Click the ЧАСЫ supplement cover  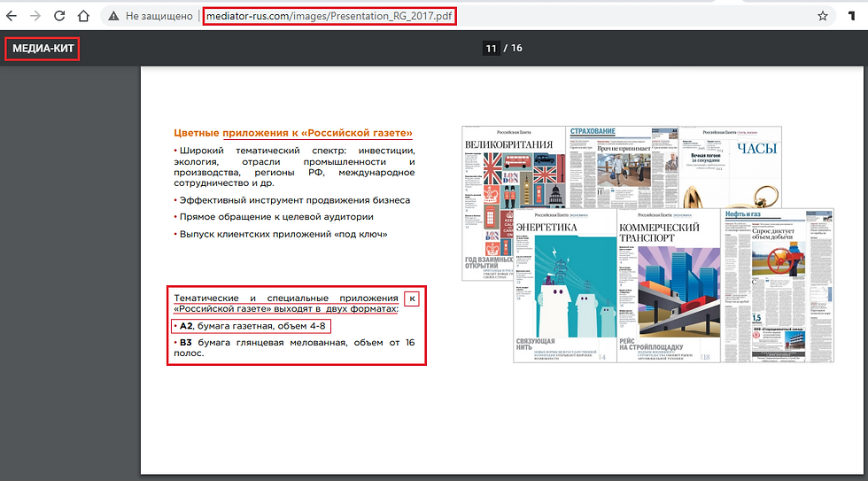(730, 167)
